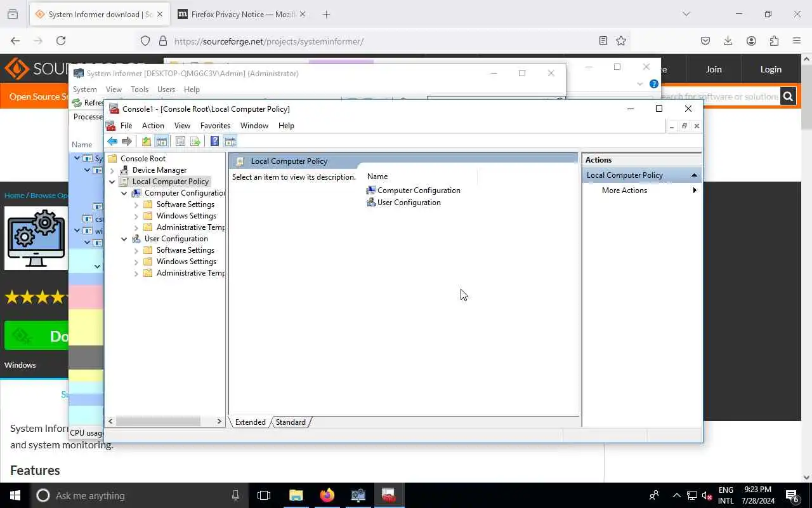Open Task View on taskbar

[x=264, y=495]
